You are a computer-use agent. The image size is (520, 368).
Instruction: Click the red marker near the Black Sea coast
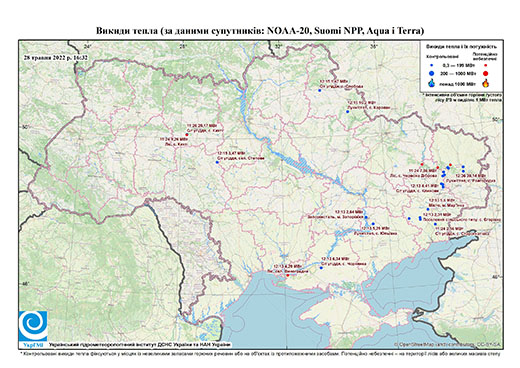tap(288, 275)
